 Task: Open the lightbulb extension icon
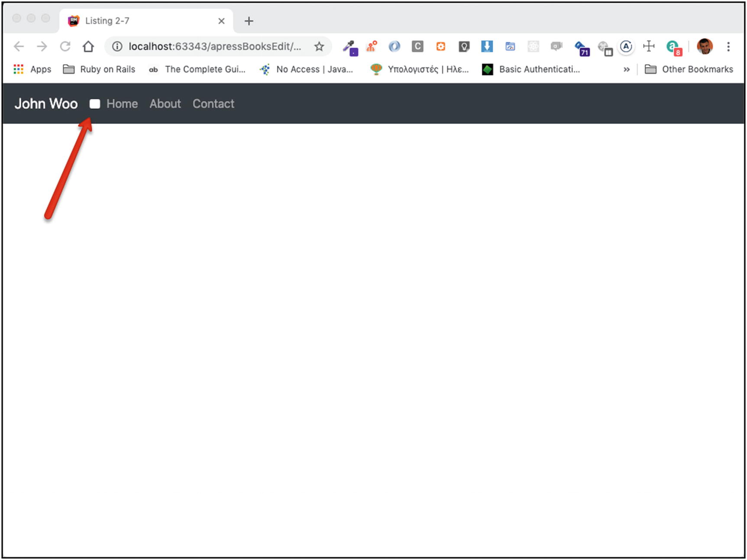(x=464, y=46)
